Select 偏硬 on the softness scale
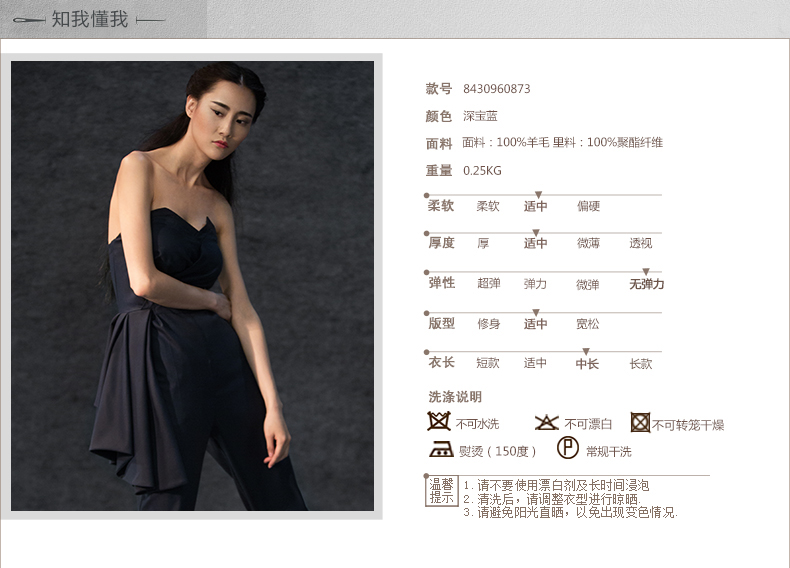The image size is (790, 568). tap(588, 207)
